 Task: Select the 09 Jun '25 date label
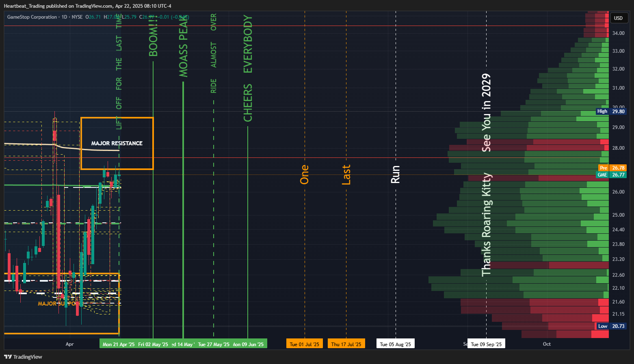tap(249, 344)
